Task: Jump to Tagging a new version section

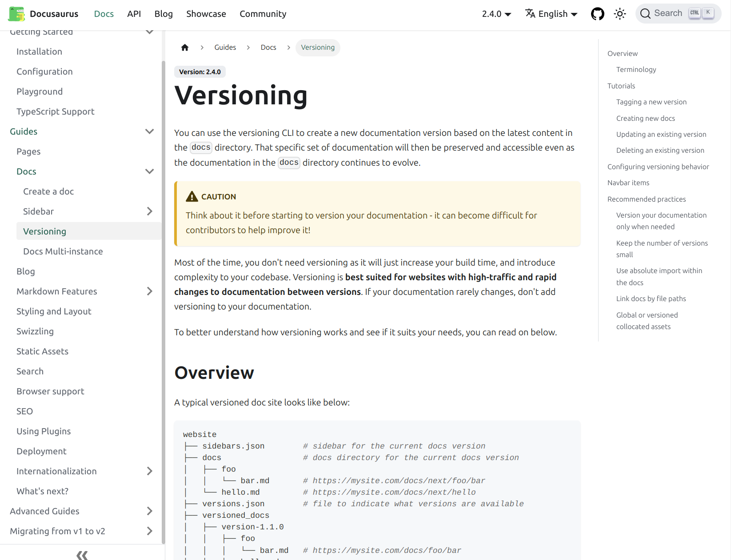Action: pos(651,102)
